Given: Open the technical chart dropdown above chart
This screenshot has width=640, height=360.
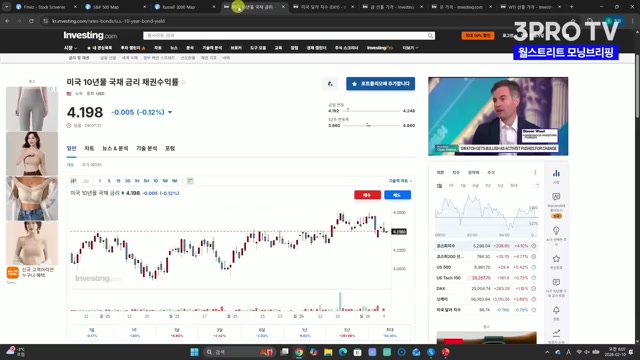Looking at the screenshot, I should (x=400, y=181).
